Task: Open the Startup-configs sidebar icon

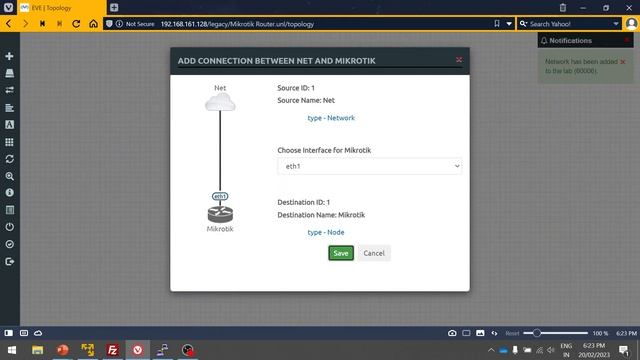Action: (x=9, y=108)
